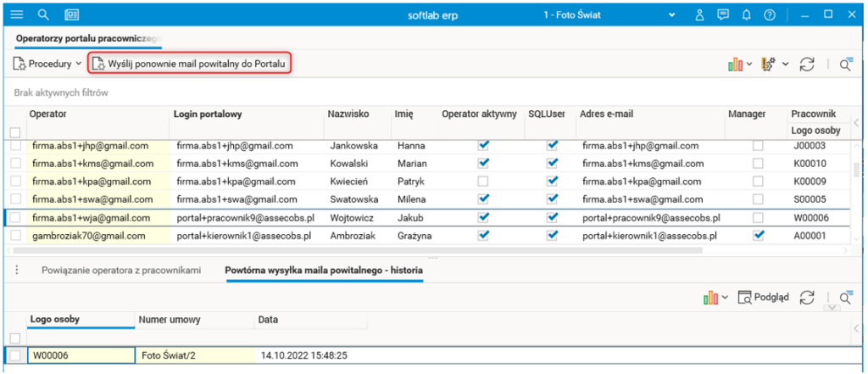Expand the top chart options dropdown arrow

coord(749,64)
